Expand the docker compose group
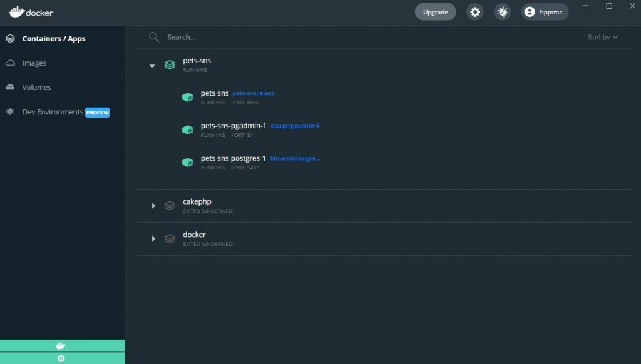This screenshot has height=364, width=641. click(153, 238)
